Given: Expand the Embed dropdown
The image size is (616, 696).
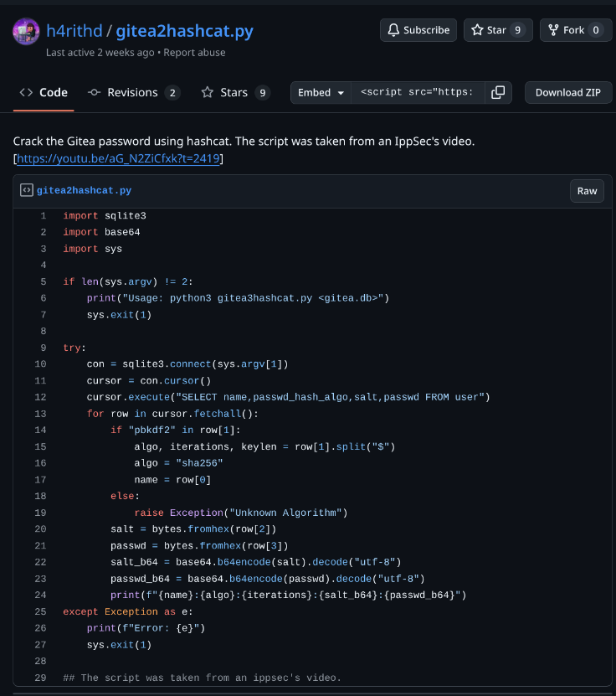Looking at the screenshot, I should [321, 92].
